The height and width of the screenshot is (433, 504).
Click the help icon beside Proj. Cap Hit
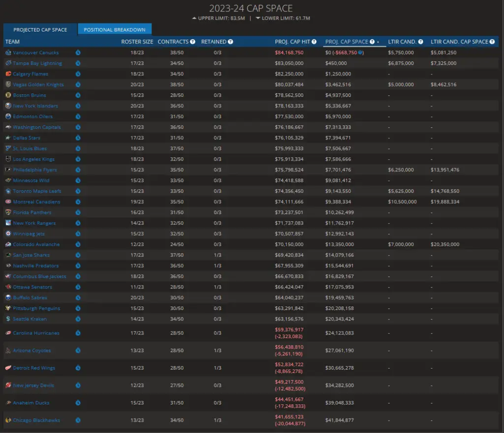[314, 42]
